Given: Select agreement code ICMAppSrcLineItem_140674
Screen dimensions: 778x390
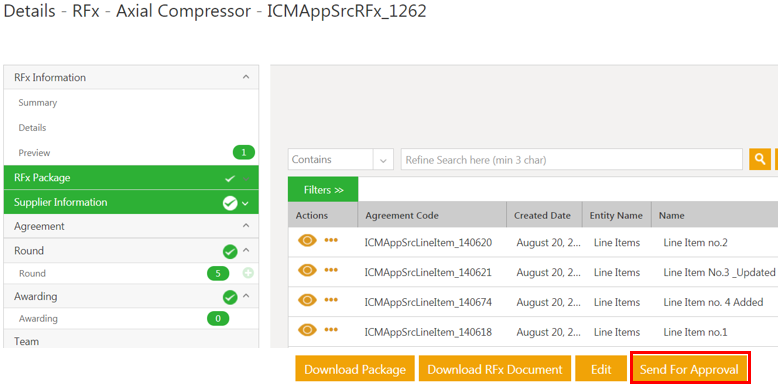Looking at the screenshot, I should pyautogui.click(x=428, y=302).
